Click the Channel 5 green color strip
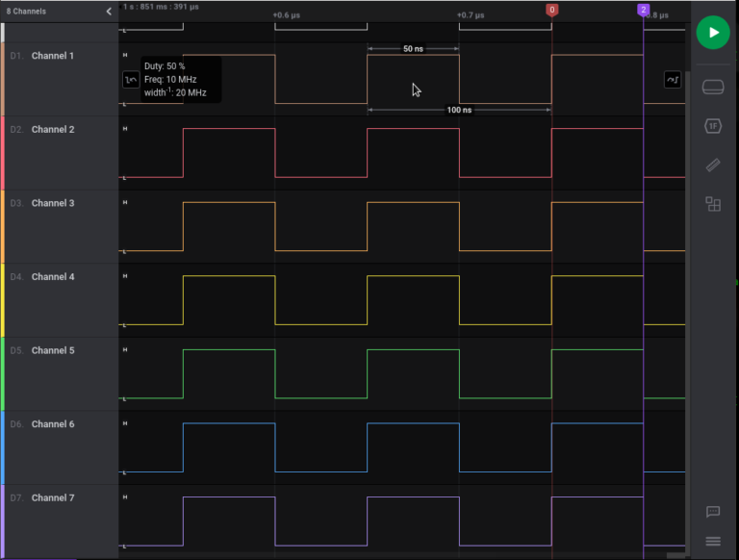The height and width of the screenshot is (560, 739). [x=3, y=373]
